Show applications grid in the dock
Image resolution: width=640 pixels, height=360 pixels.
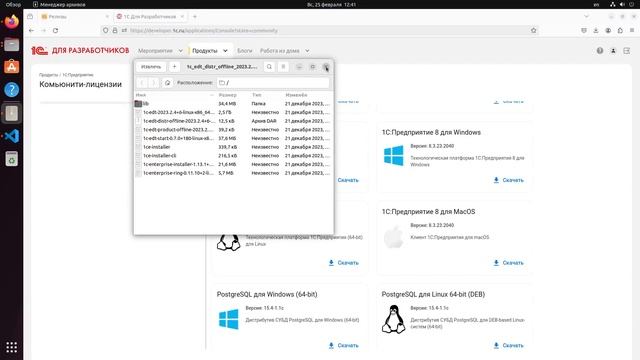[x=11, y=347]
